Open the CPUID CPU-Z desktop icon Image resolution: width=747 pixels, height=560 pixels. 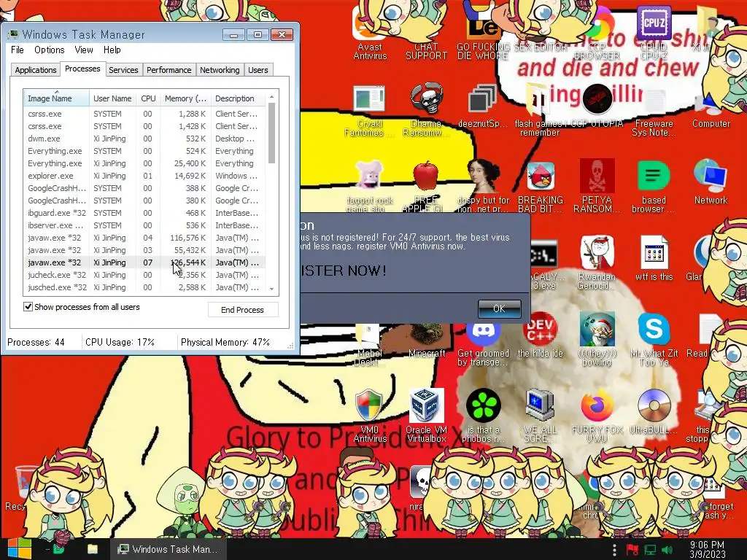pos(654,34)
